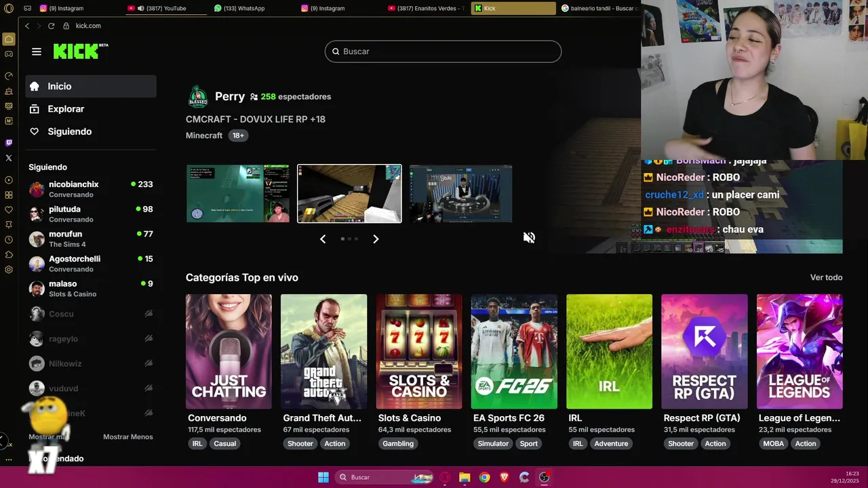
Task: Open offline Coscu followed channel
Action: [91, 314]
